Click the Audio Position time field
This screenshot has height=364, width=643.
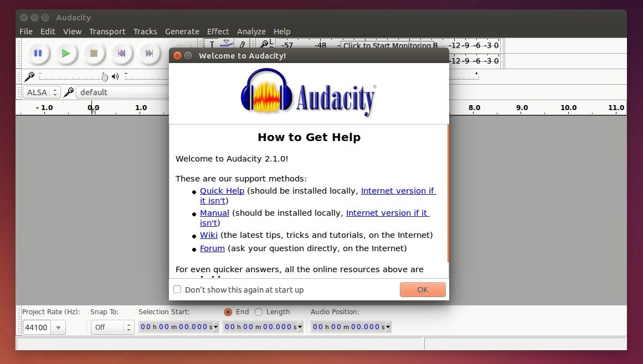pos(348,327)
